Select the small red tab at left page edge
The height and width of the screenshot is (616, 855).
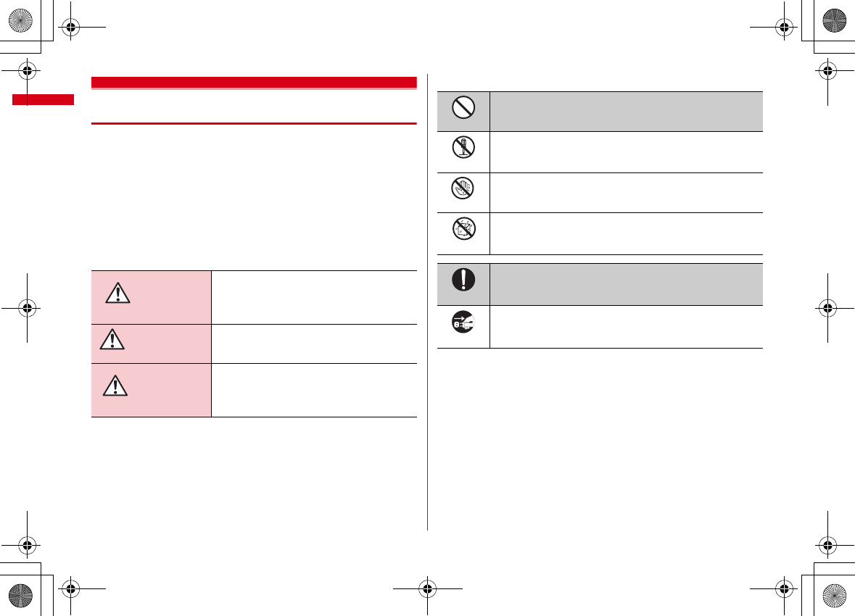pyautogui.click(x=43, y=99)
